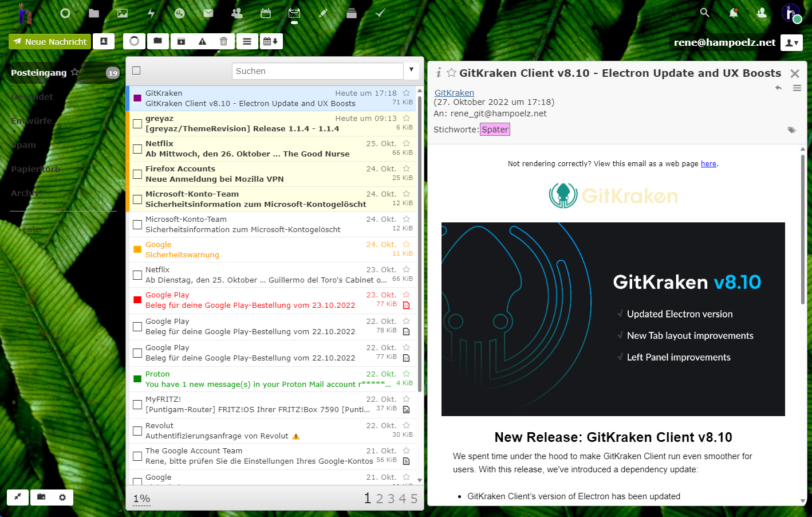This screenshot has width=812, height=517.
Task: Click the Später keyword tag
Action: 495,130
